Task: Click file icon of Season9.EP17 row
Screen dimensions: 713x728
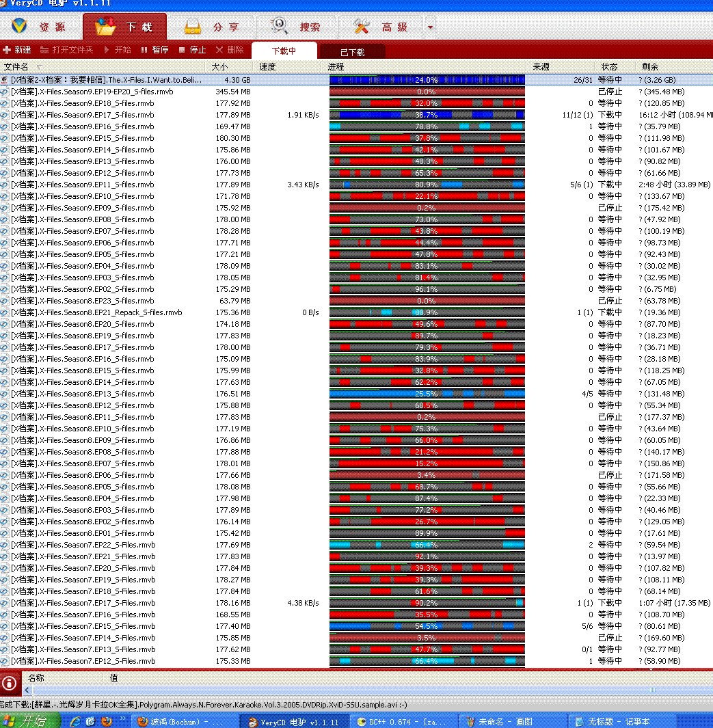Action: click(4, 115)
